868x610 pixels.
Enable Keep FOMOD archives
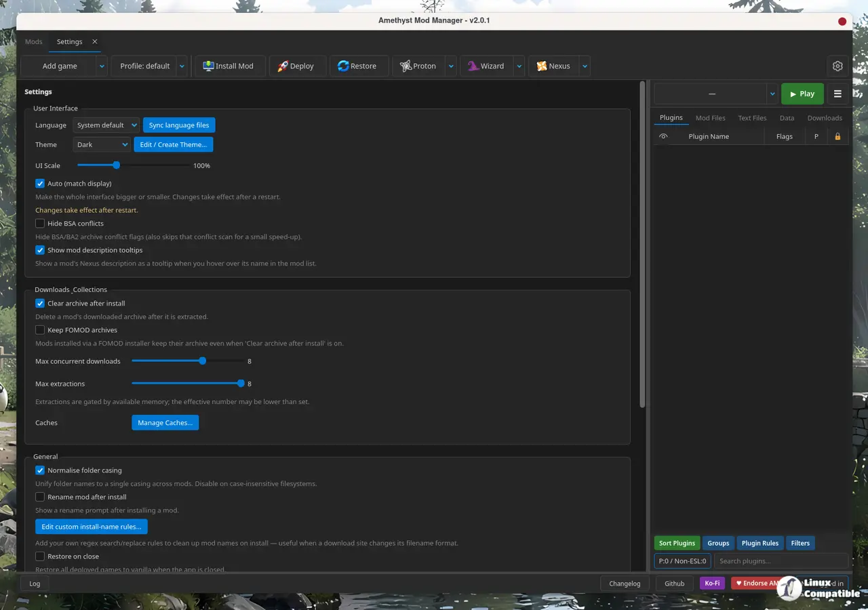click(40, 330)
